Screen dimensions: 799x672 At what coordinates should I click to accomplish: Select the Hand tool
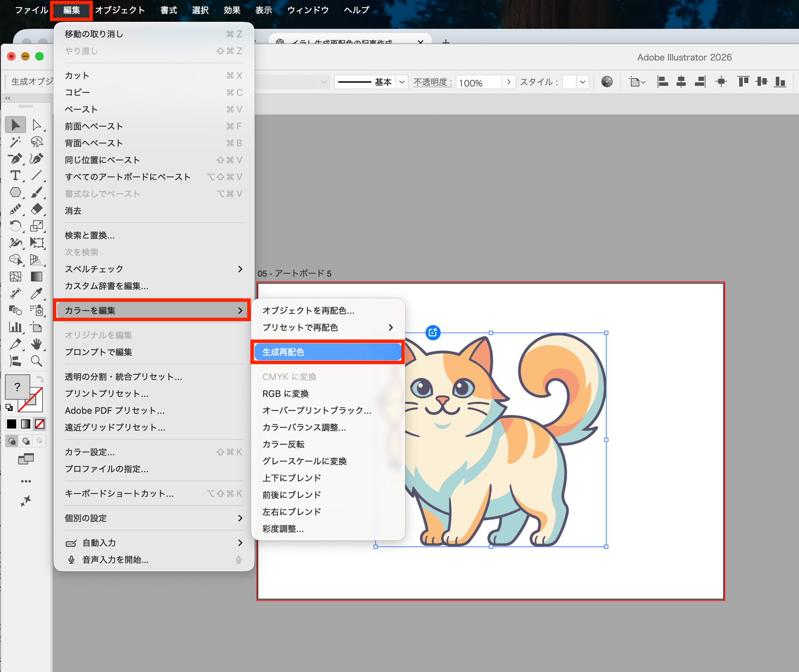tap(37, 344)
